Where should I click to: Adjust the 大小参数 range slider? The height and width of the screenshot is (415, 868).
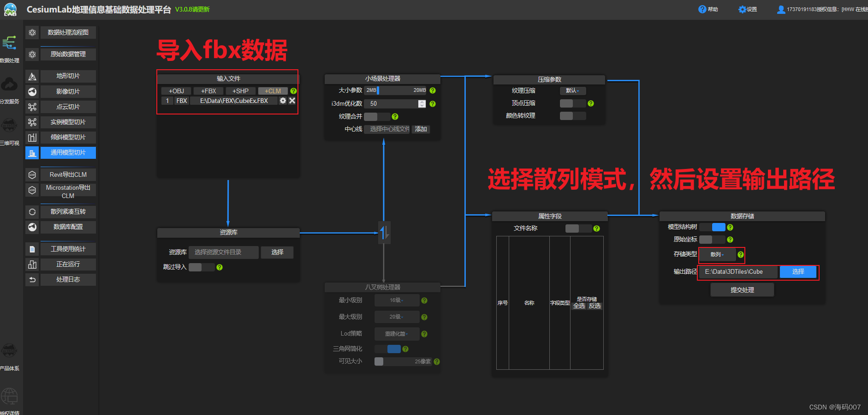(396, 90)
